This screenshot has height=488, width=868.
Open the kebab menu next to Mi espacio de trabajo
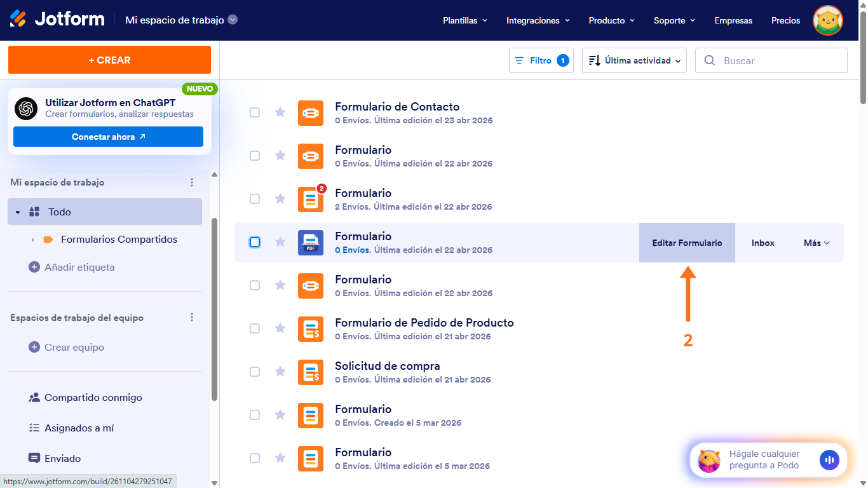coord(192,182)
